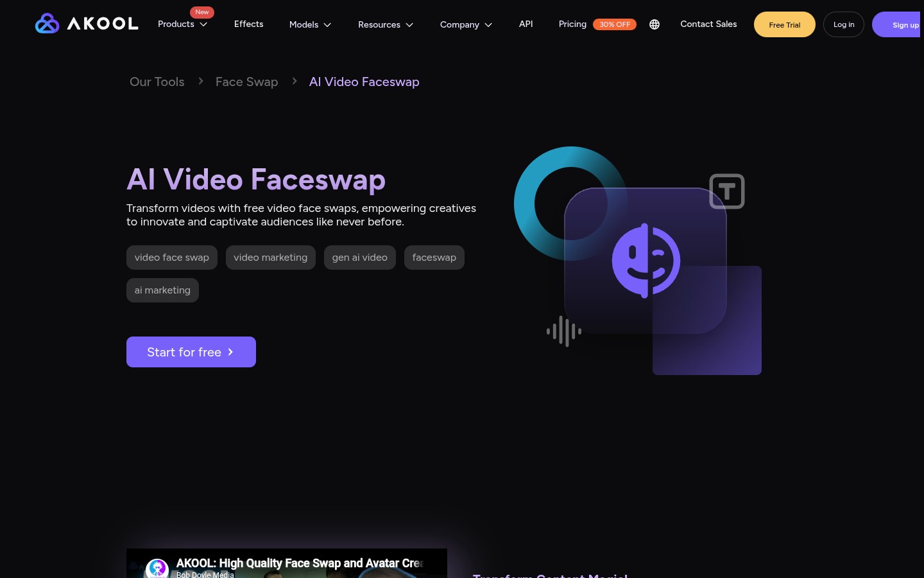
Task: Click the Start for free button
Action: [x=191, y=352]
